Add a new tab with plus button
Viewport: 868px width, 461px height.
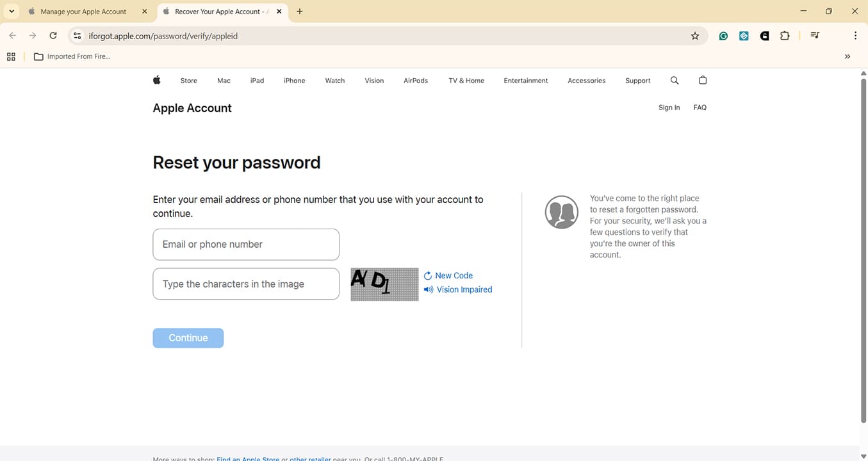(300, 12)
